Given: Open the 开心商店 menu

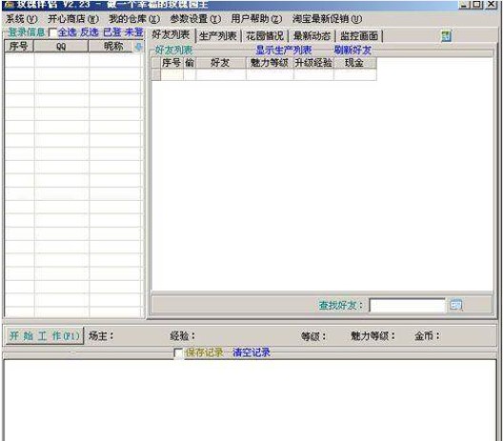Looking at the screenshot, I should pos(73,19).
